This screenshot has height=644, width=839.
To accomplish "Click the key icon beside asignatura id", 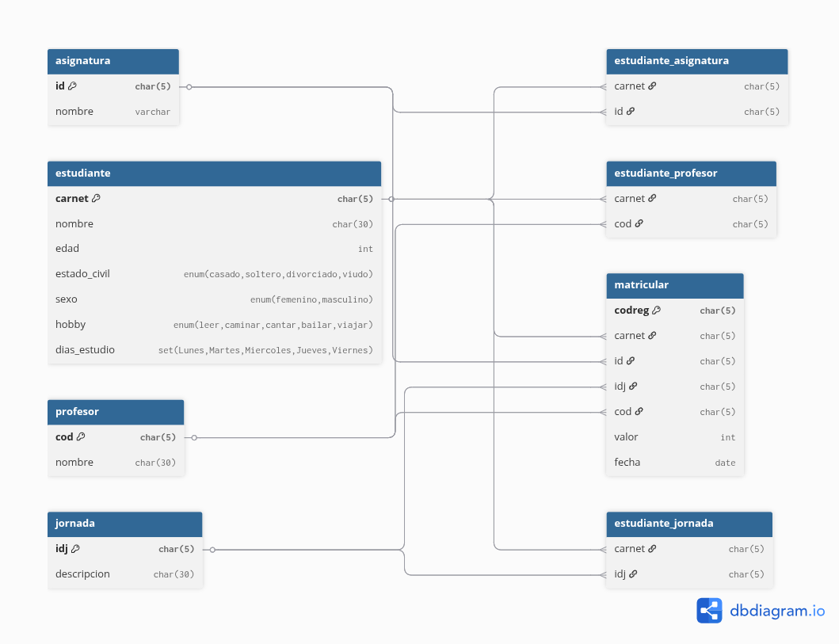I will pos(72,86).
